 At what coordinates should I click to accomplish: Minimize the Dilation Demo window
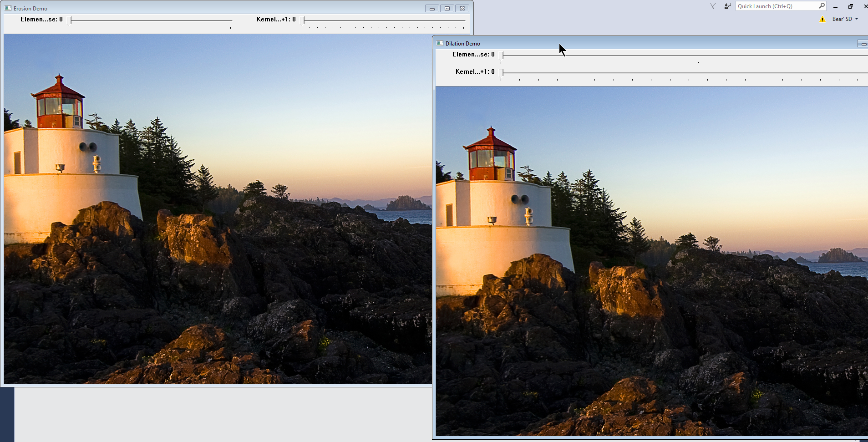[x=863, y=44]
